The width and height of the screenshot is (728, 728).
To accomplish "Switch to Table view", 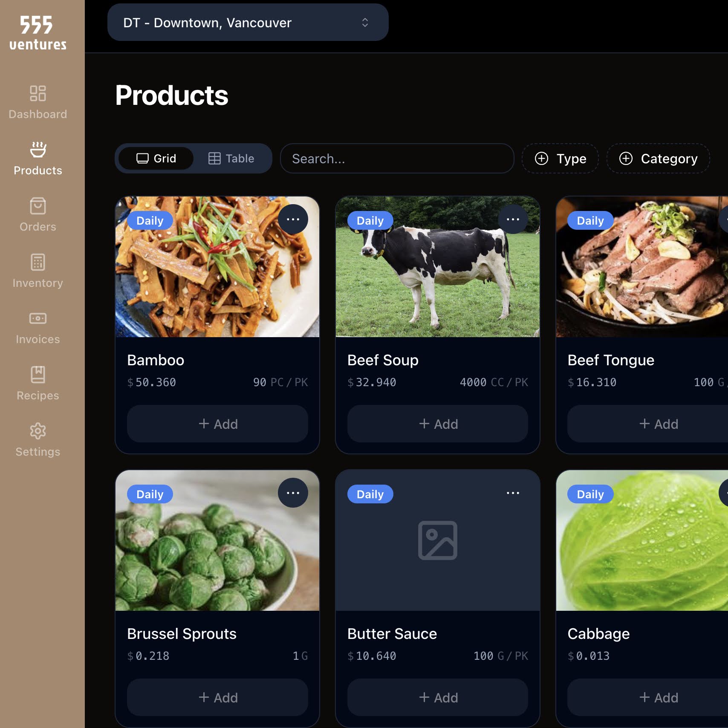I will tap(231, 159).
